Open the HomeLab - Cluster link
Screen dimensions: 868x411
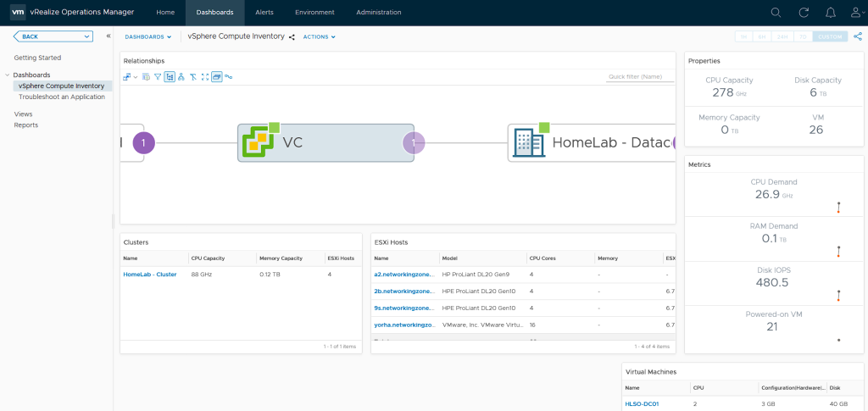click(150, 275)
